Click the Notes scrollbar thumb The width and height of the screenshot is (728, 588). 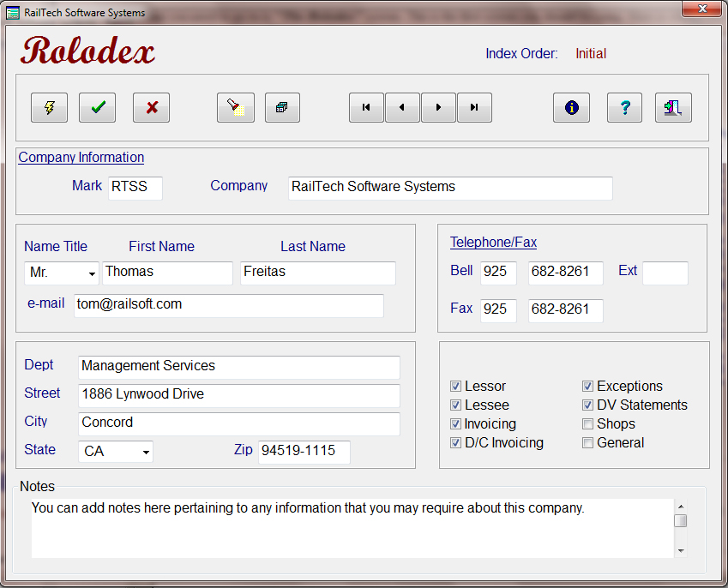pos(681,520)
